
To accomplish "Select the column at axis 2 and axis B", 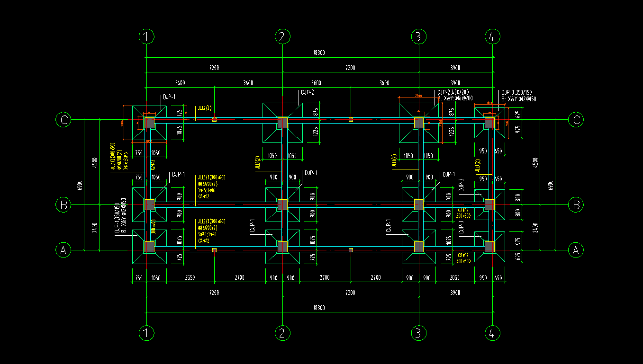I will (x=282, y=205).
